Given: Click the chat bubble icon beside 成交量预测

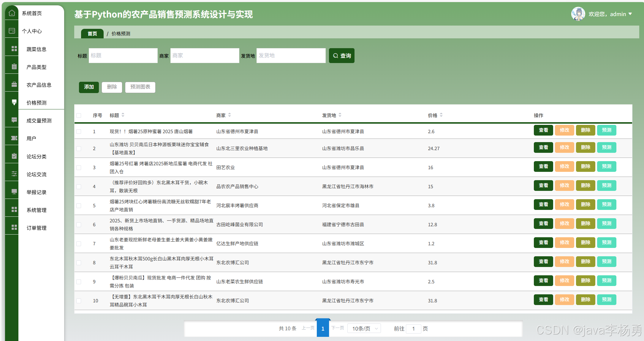Looking at the screenshot, I should (x=14, y=120).
